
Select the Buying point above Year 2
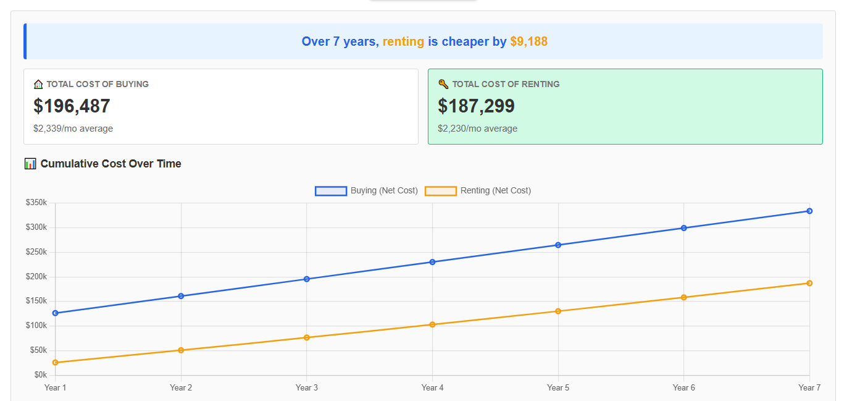tap(181, 295)
